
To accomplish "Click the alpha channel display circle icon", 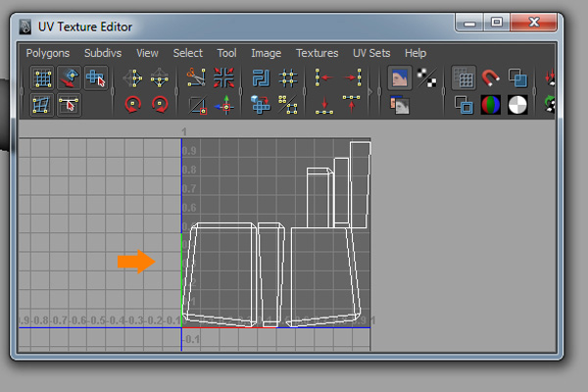I will coord(517,104).
